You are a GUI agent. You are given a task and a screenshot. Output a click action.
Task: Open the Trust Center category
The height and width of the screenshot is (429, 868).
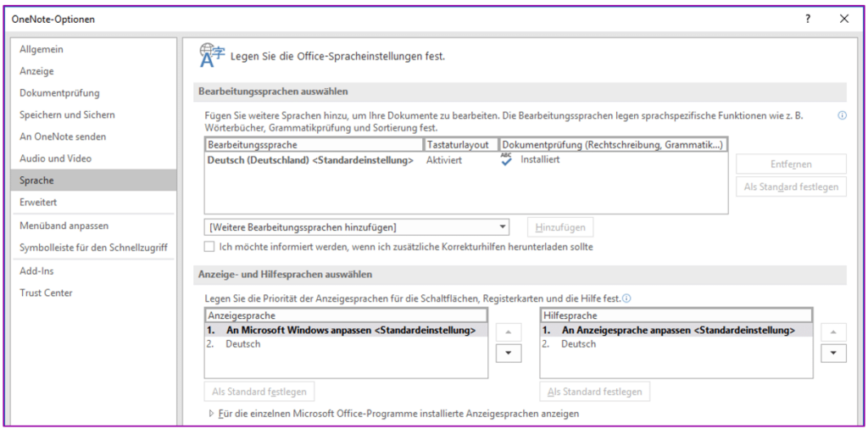click(x=94, y=292)
